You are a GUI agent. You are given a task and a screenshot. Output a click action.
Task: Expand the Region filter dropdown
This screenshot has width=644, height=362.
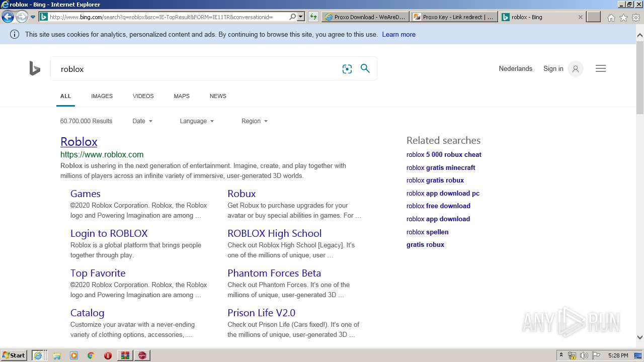tap(255, 121)
